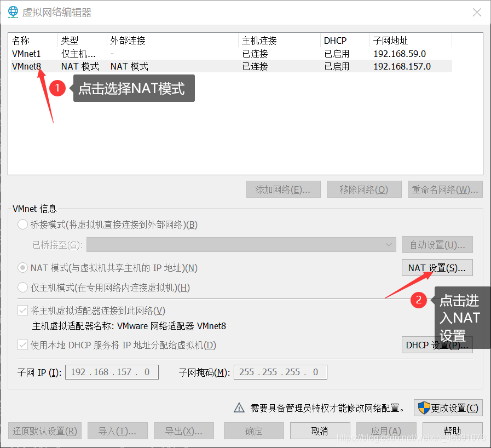This screenshot has width=491, height=448.
Task: Open the bridged-to adapter dropdown
Action: (241, 244)
